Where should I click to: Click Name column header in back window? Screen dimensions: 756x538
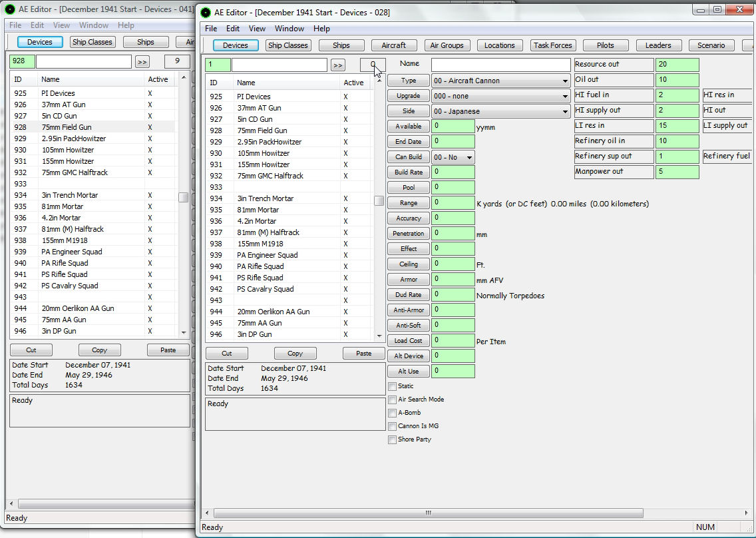pos(91,79)
